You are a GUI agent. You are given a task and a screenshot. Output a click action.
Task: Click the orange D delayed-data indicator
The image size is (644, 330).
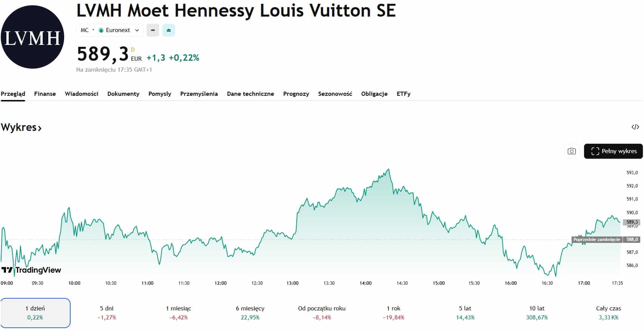coord(133,50)
